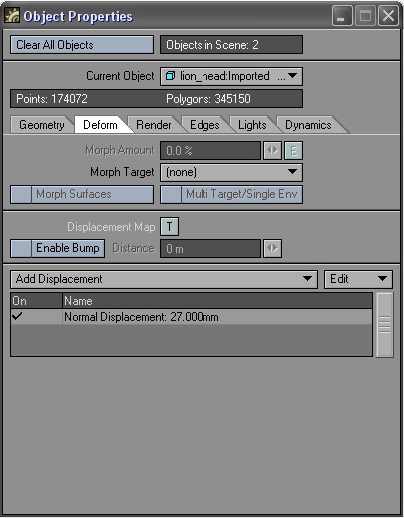Toggle Multi Target/Single Env option
The image size is (404, 518).
coord(171,194)
